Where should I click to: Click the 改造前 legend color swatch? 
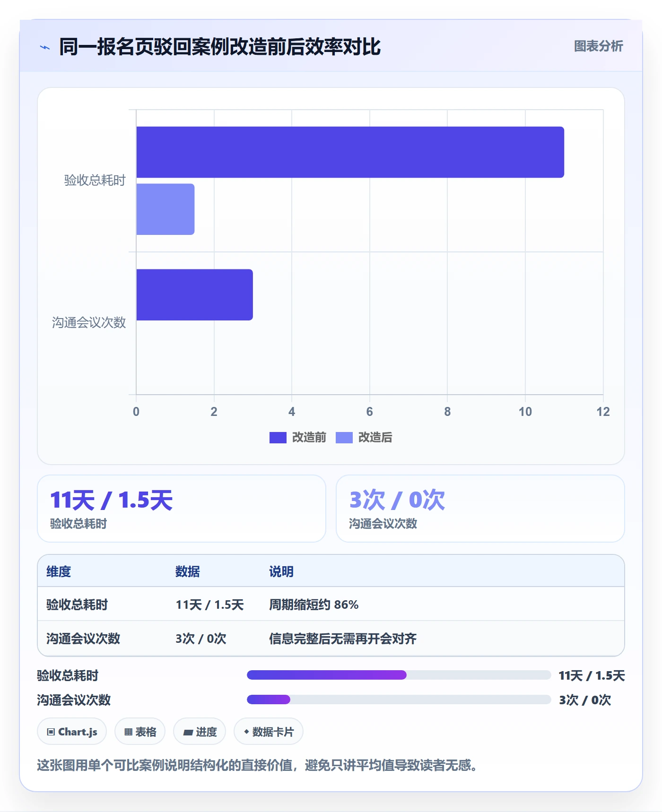click(278, 438)
